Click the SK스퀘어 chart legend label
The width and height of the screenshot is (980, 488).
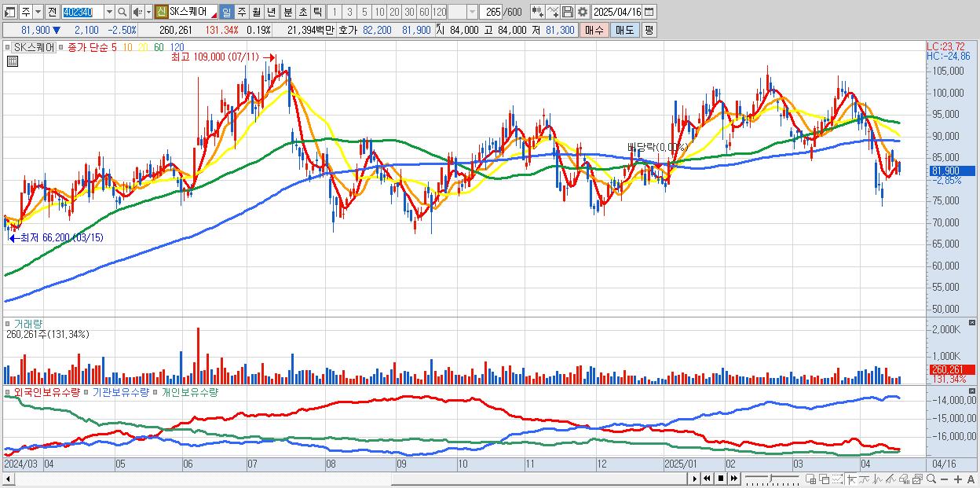(35, 47)
